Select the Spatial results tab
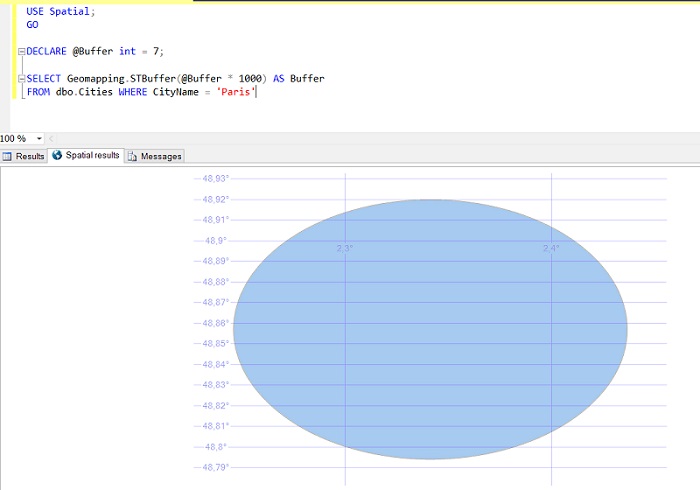700x490 pixels. (x=92, y=156)
